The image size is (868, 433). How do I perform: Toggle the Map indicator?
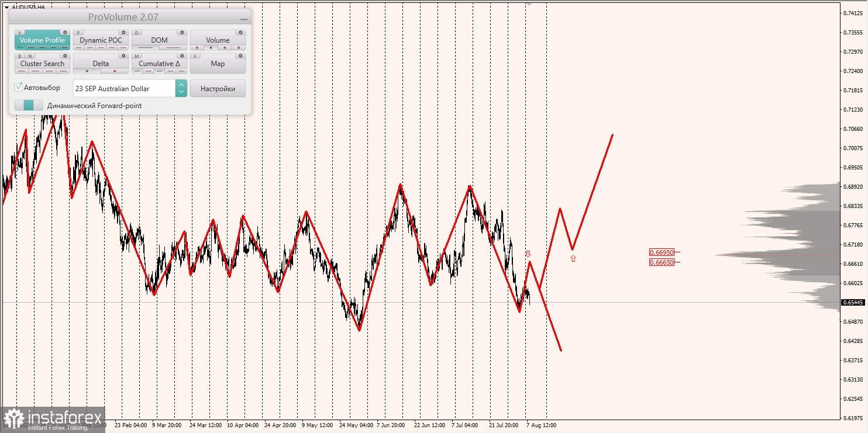pyautogui.click(x=218, y=64)
